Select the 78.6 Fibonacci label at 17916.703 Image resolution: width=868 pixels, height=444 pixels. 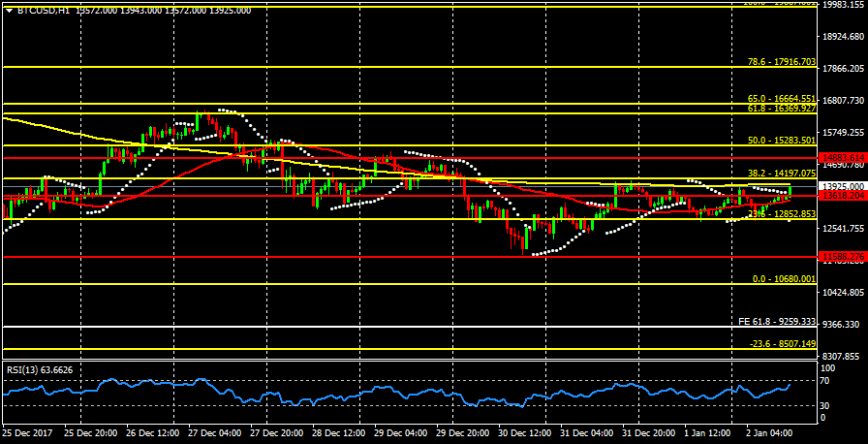pos(782,61)
